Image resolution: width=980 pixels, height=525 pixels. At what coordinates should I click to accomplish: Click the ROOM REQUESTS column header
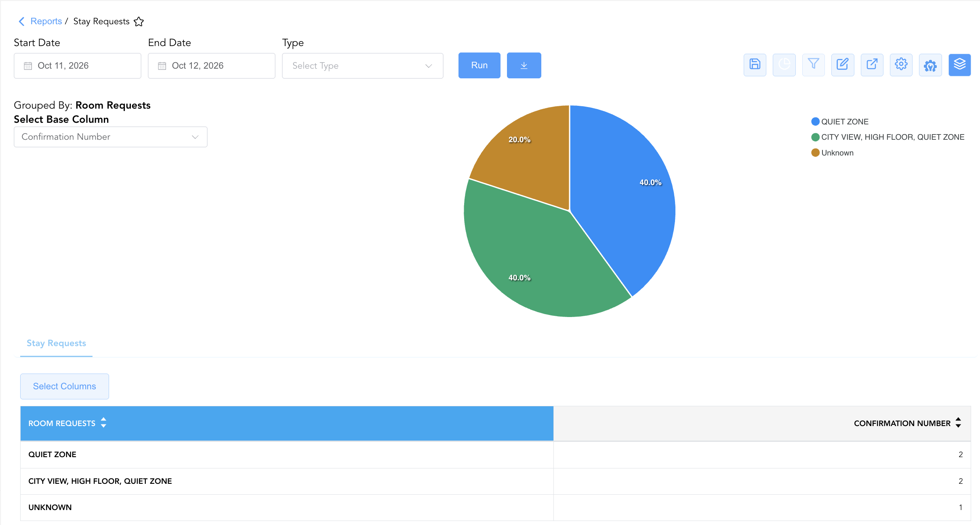click(x=287, y=423)
